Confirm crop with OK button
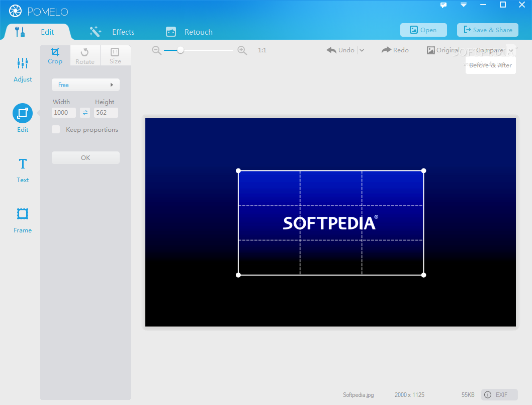532x405 pixels. click(85, 157)
